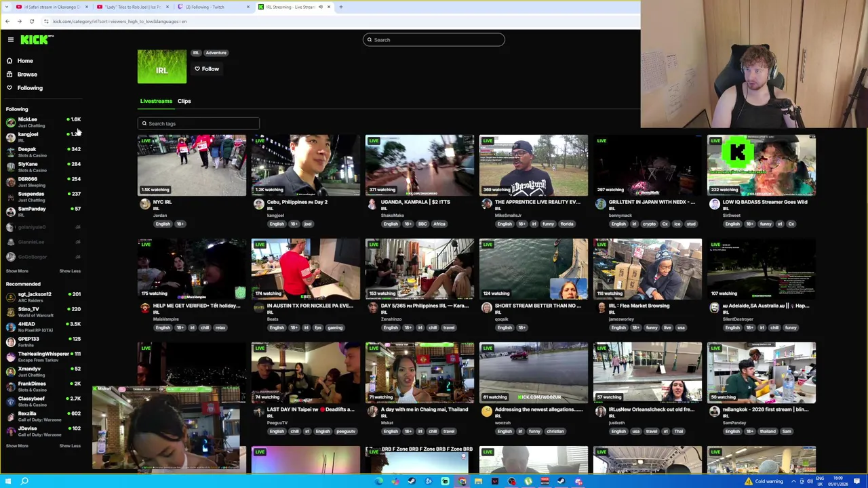Click Suspendas avatar in Following list
The height and width of the screenshot is (488, 868).
[10, 197]
